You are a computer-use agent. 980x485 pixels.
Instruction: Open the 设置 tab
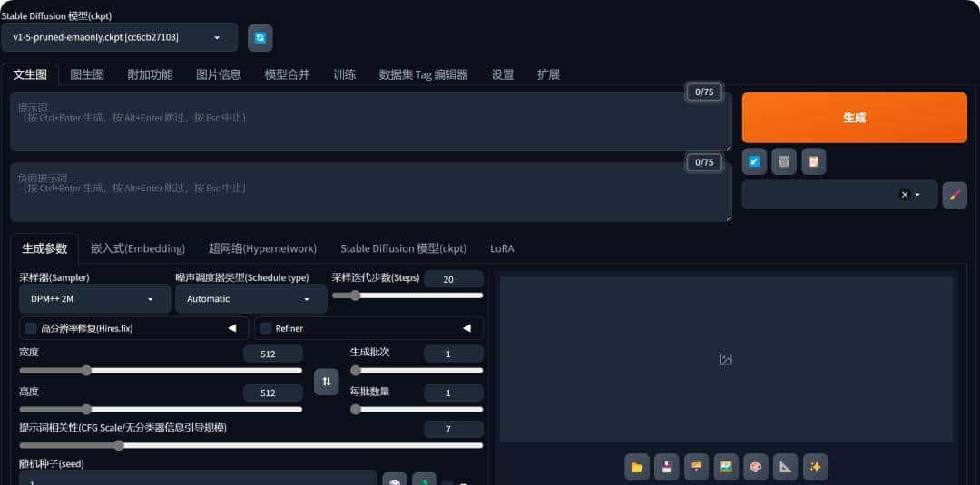coord(503,74)
